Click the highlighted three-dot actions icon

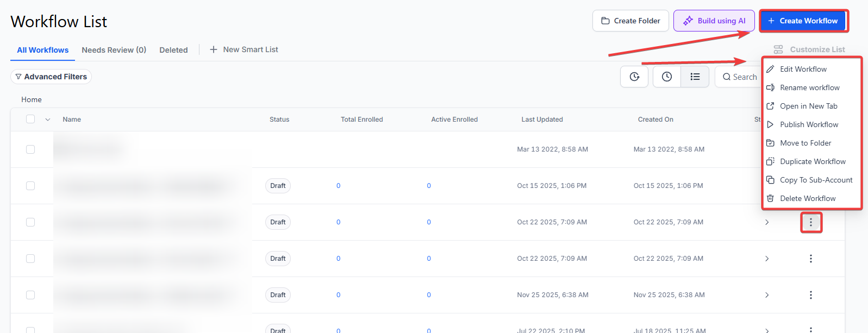(810, 222)
